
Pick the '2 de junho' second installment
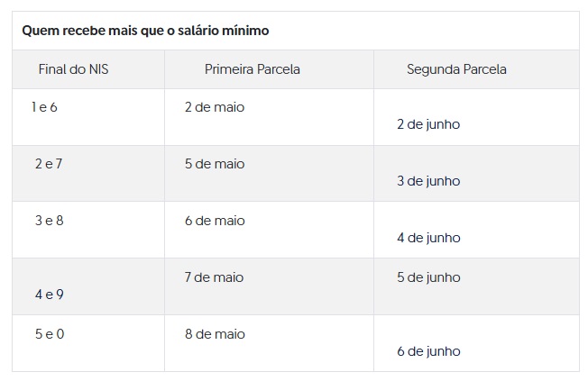428,124
